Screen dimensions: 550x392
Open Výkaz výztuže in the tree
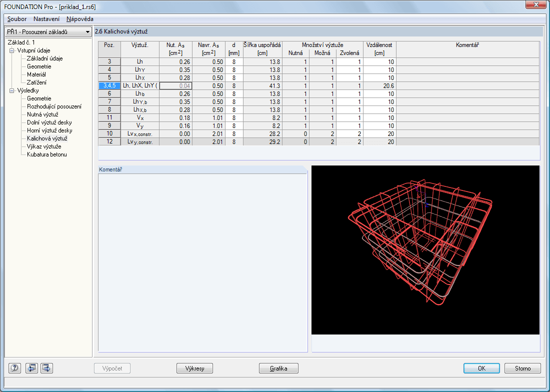point(44,146)
